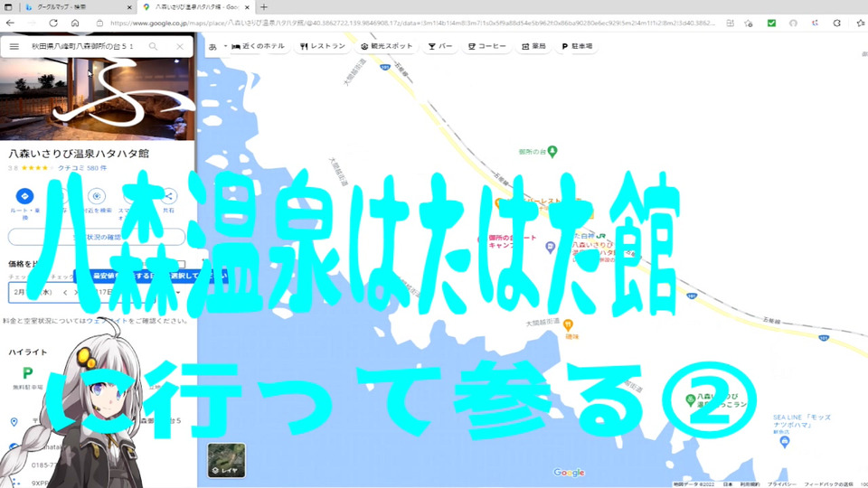Open a new browser tab
Image resolution: width=868 pixels, height=488 pixels.
tap(264, 7)
